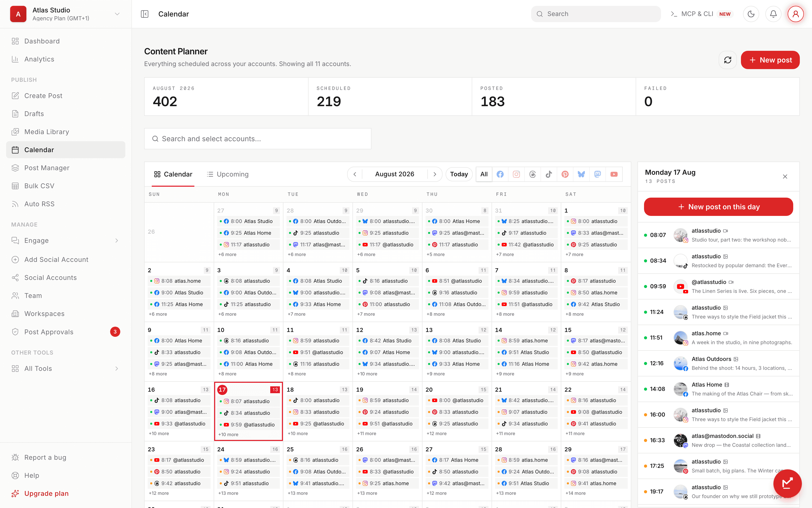Toggle dark mode with the moon icon

pos(751,14)
